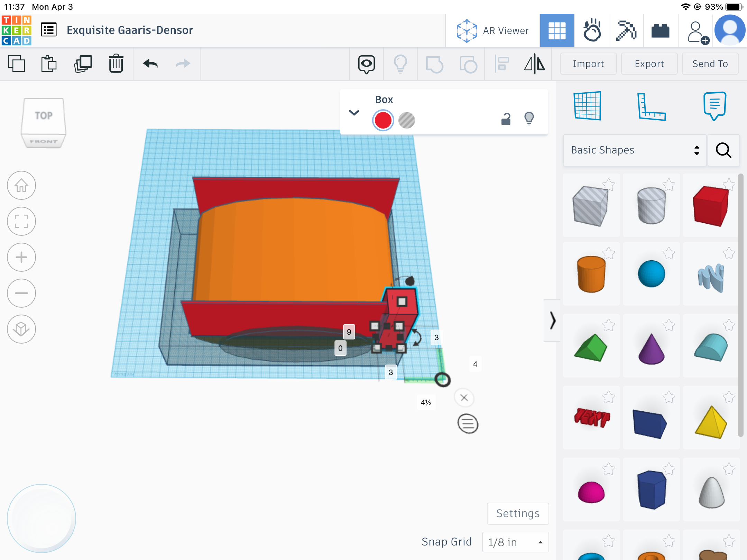Open the Snap Grid 1/8 in dropdown

(515, 542)
